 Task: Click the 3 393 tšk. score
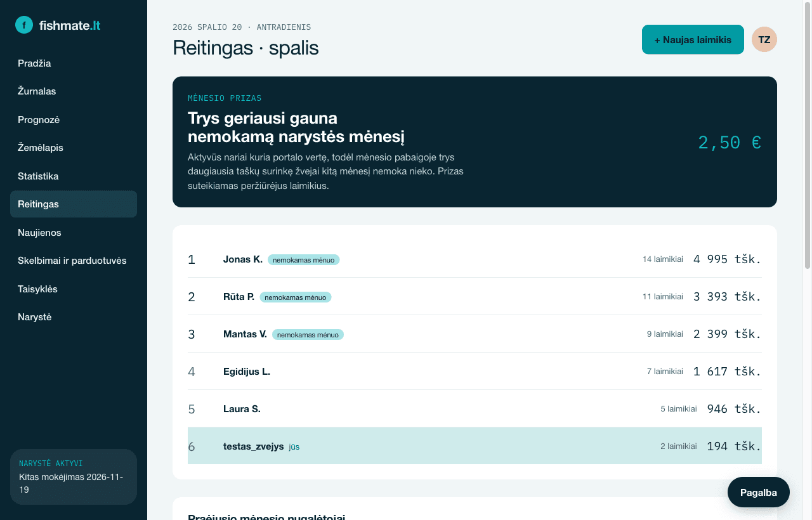(728, 297)
